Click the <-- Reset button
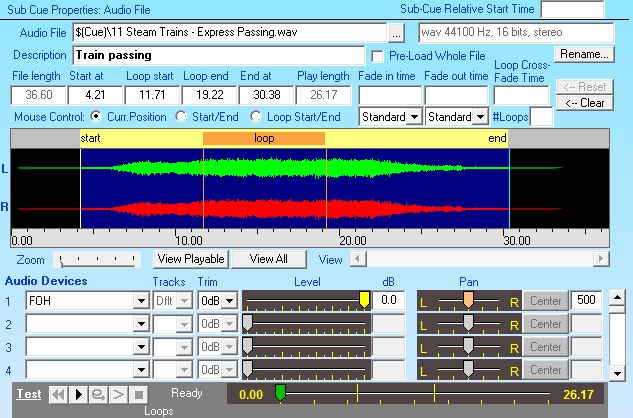 click(x=584, y=86)
